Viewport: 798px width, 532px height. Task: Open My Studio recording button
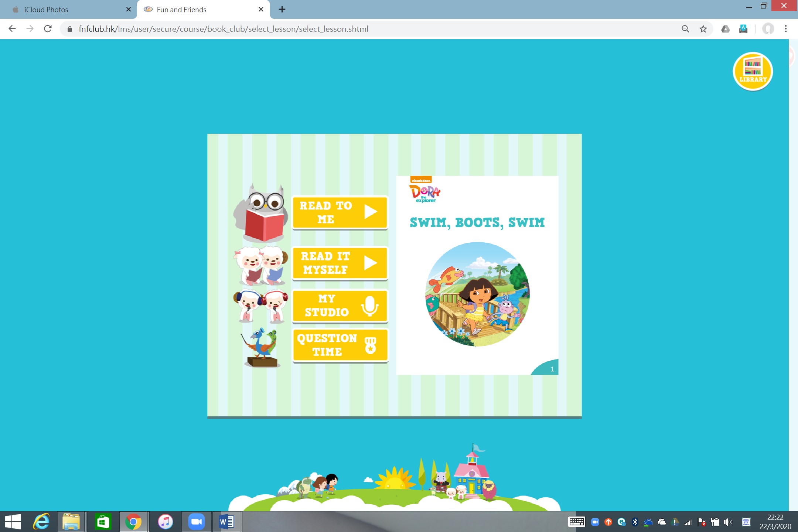(340, 306)
